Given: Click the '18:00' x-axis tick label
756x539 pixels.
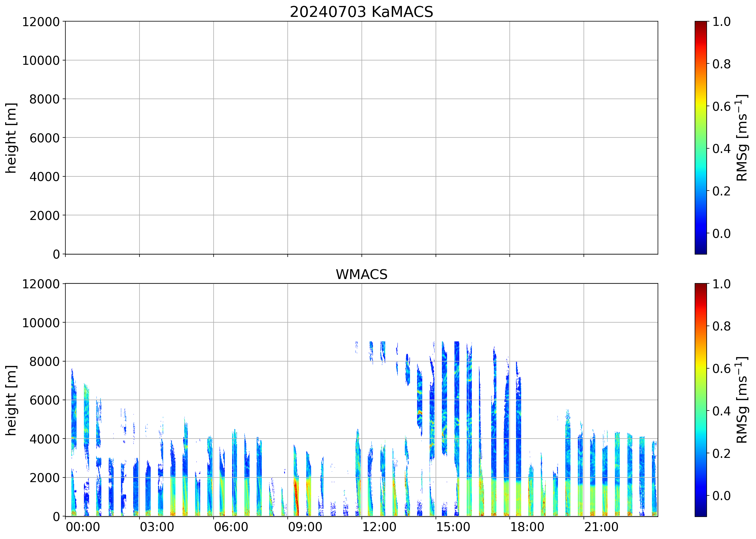Looking at the screenshot, I should click(x=527, y=527).
